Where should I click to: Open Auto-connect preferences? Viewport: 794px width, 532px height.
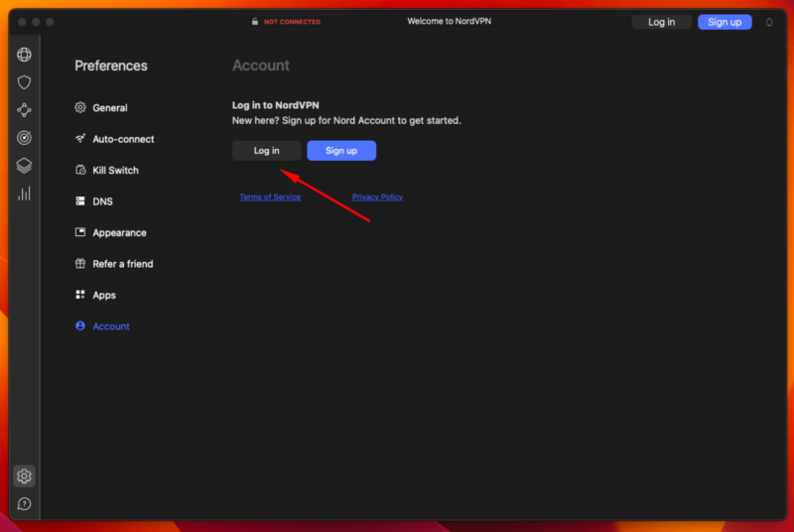[x=123, y=139]
